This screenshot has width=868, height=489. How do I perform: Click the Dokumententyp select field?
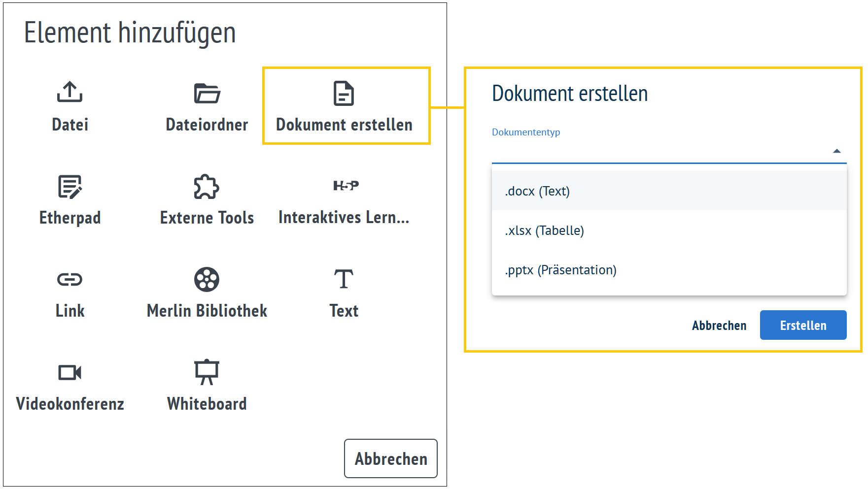tap(660, 151)
